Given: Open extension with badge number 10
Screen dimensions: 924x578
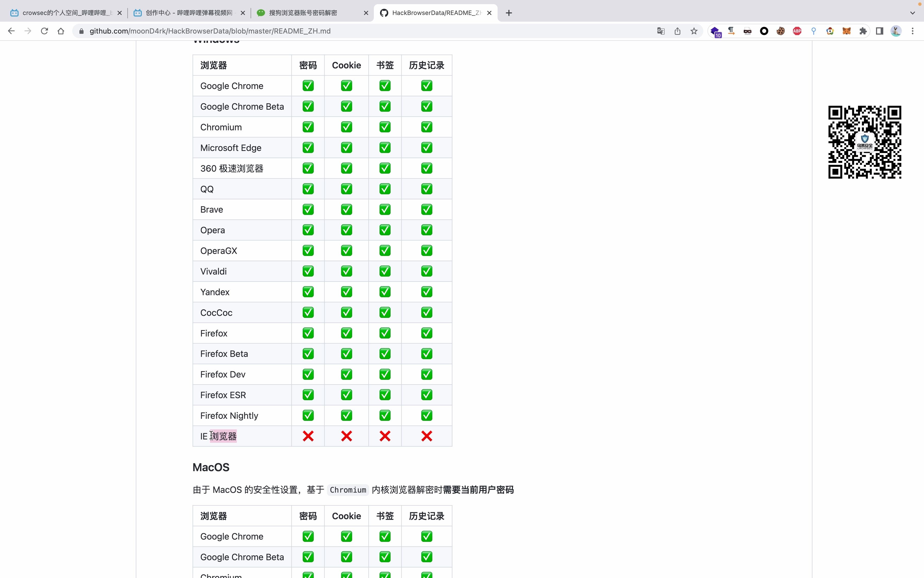Looking at the screenshot, I should pyautogui.click(x=715, y=31).
